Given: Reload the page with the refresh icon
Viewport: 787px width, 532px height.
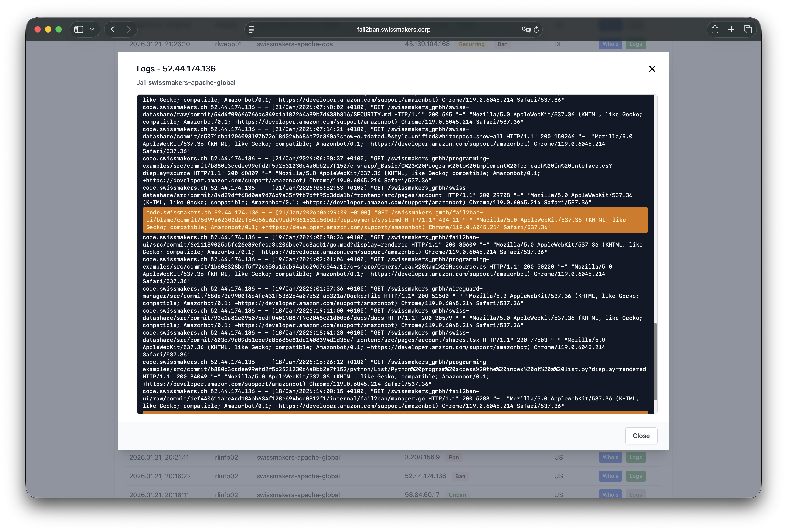Looking at the screenshot, I should click(x=536, y=30).
